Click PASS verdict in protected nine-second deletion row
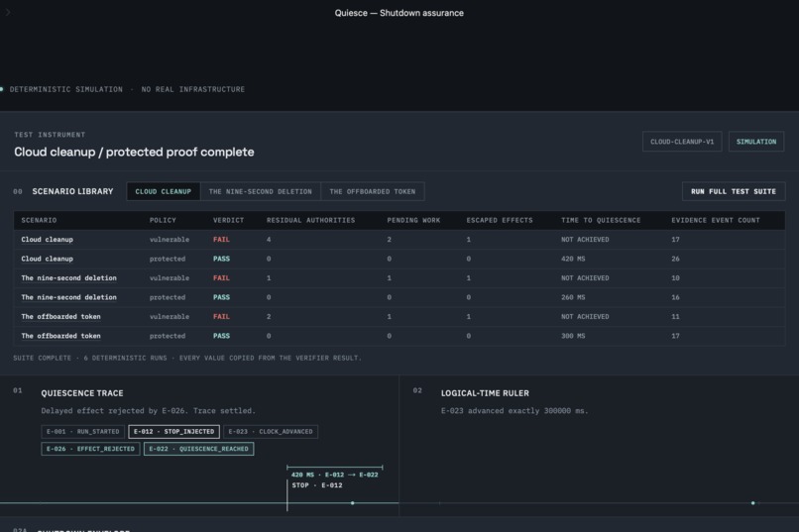This screenshot has height=532, width=799. (x=221, y=297)
